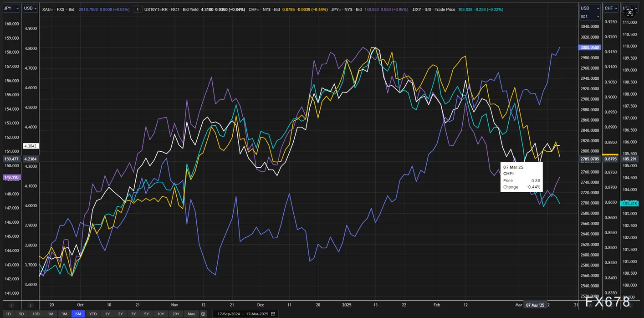Open the time range settings gear icon
The image size is (644, 318).
point(203,314)
